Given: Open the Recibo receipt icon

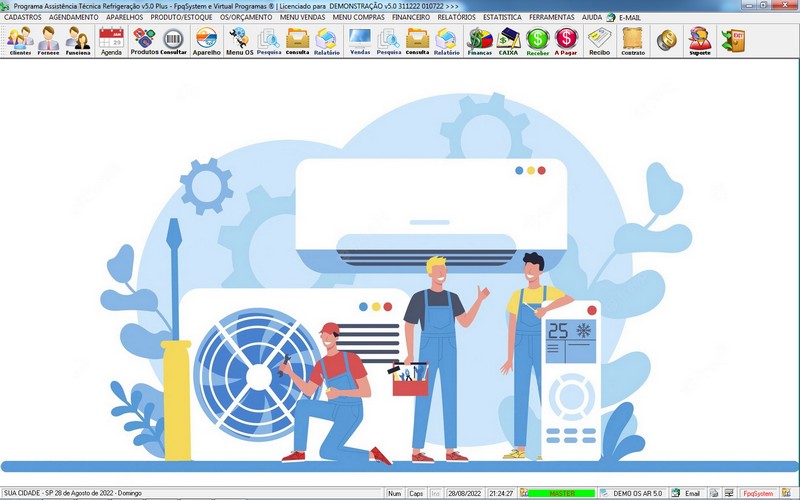Looking at the screenshot, I should click(599, 41).
